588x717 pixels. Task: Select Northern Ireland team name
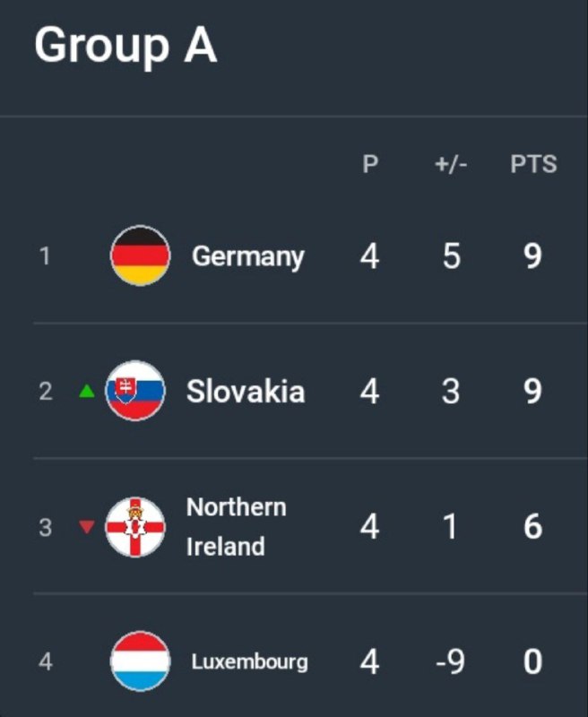237,527
